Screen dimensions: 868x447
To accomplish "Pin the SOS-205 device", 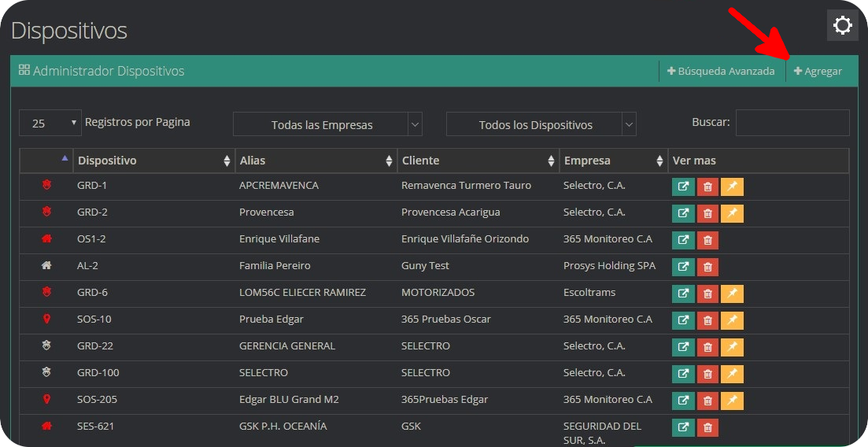I will click(732, 401).
